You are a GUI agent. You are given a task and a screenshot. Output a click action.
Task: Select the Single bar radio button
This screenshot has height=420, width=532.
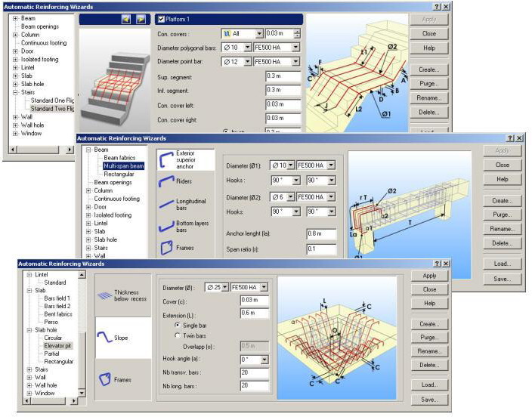[x=177, y=325]
